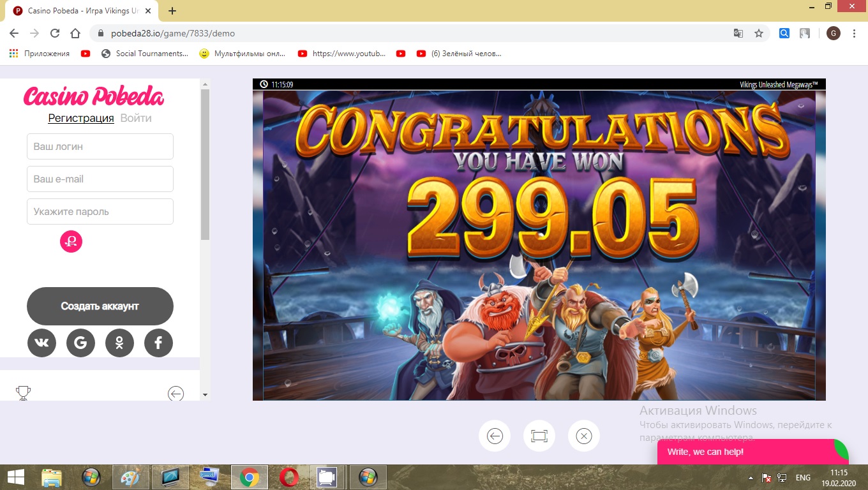Focus the Ваш e-mail input field
868x490 pixels.
[x=100, y=179]
